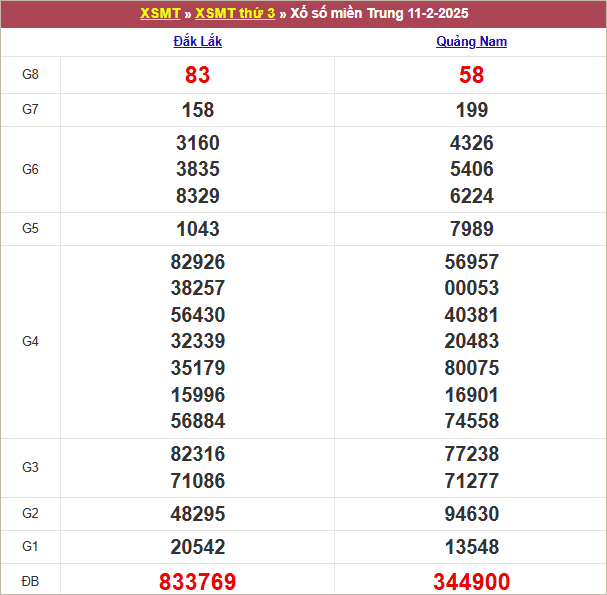Viewport: 607px width, 595px height.
Task: Click G3 number 71277
Action: (x=472, y=481)
